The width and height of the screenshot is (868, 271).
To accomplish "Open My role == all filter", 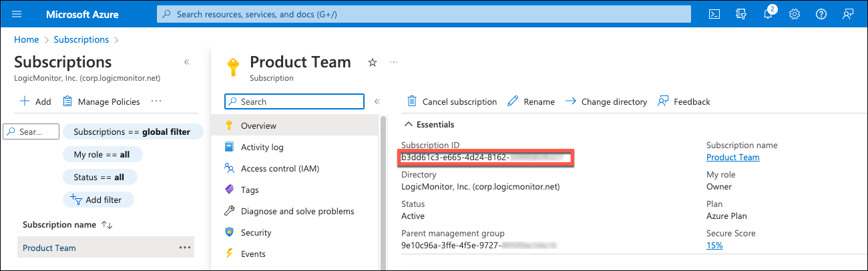I will (102, 154).
